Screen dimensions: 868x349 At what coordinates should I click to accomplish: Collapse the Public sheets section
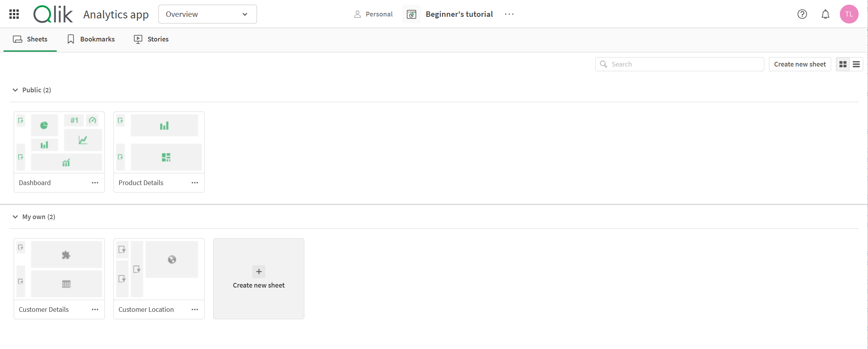[15, 90]
